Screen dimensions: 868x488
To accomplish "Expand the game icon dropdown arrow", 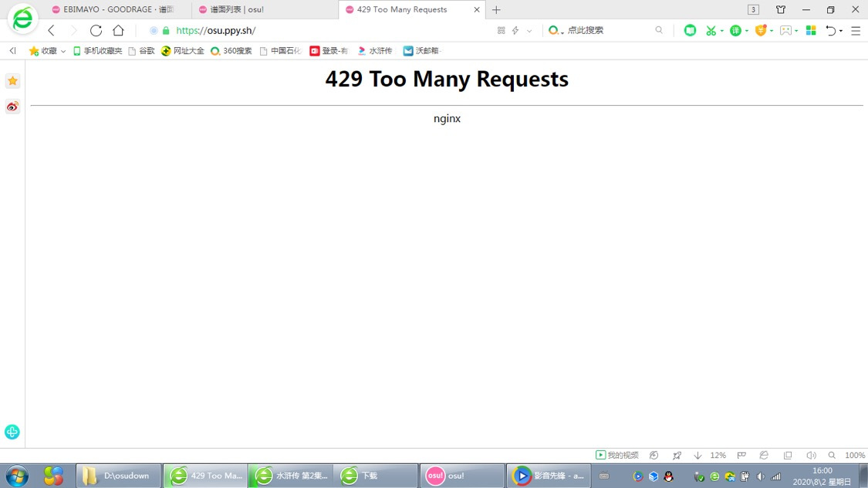I will click(796, 31).
